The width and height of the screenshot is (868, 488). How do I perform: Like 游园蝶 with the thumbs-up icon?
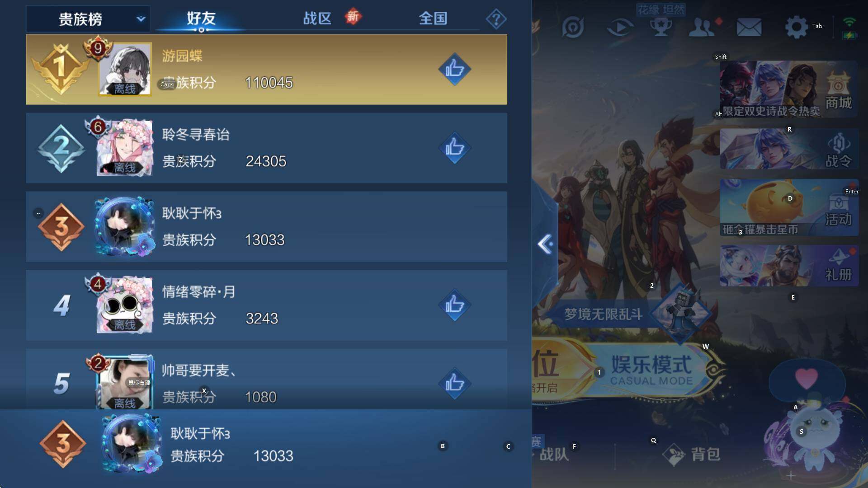pos(454,69)
